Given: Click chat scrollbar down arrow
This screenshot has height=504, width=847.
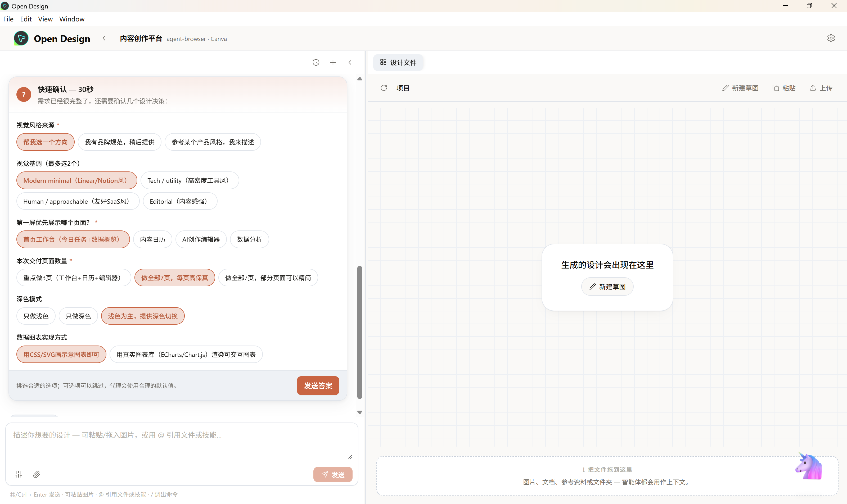Looking at the screenshot, I should click(x=360, y=412).
